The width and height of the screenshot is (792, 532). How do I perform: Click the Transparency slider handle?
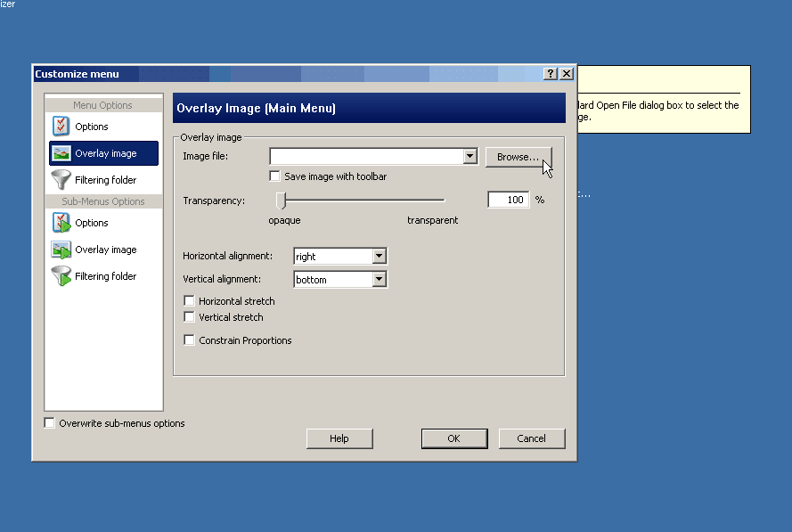click(281, 200)
